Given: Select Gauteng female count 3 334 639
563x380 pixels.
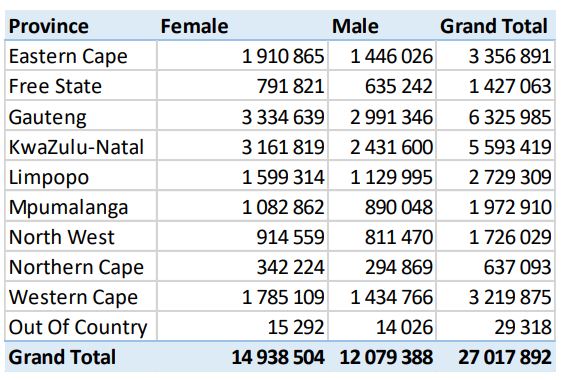Looking at the screenshot, I should click(283, 117).
